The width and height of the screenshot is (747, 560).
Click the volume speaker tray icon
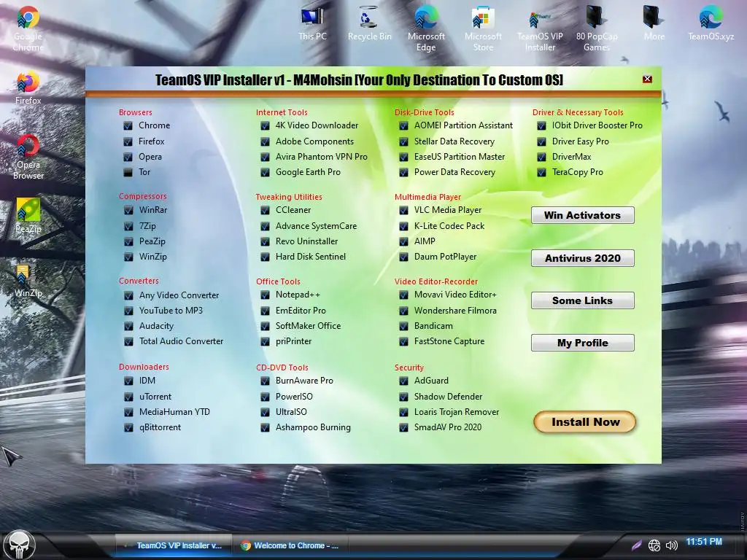671,545
